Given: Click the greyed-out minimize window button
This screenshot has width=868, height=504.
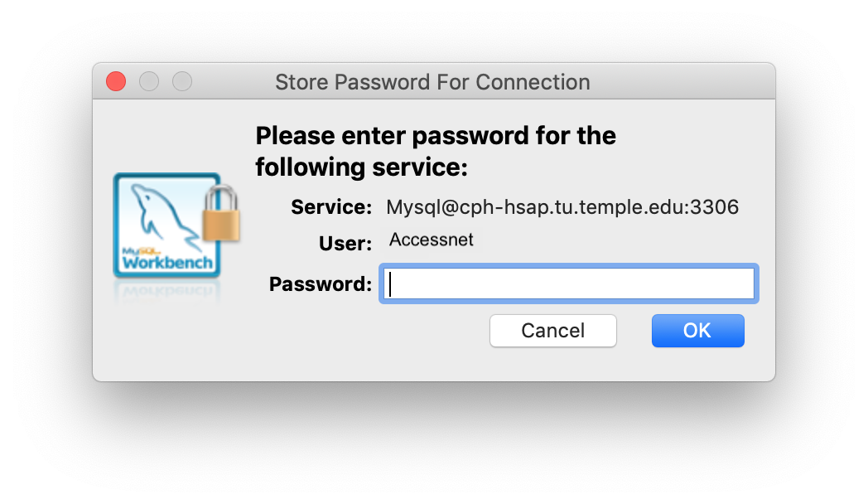Looking at the screenshot, I should click(x=149, y=81).
